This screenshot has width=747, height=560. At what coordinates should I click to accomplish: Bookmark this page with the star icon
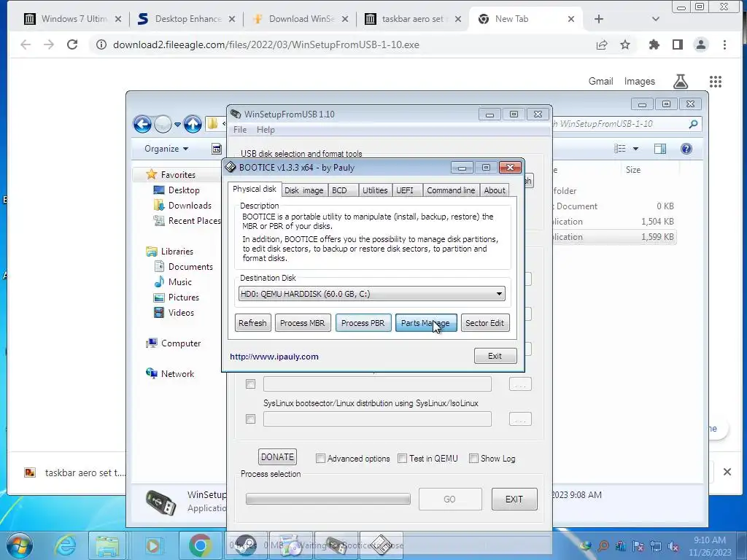625,44
